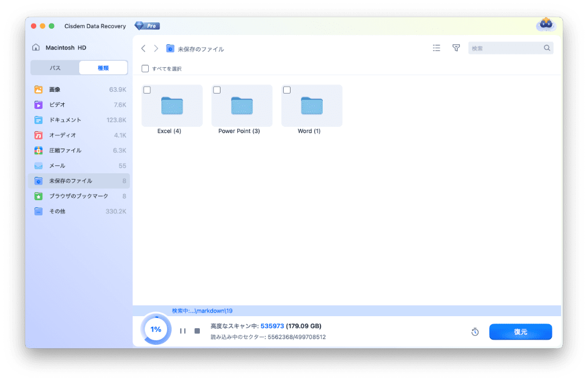Viewport: 588px width, 381px height.
Task: Open the filter funnel icon
Action: coord(456,48)
